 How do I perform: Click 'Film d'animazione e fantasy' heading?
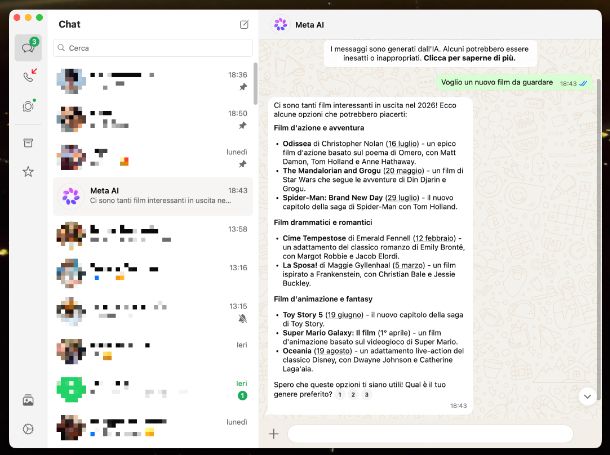pos(323,299)
